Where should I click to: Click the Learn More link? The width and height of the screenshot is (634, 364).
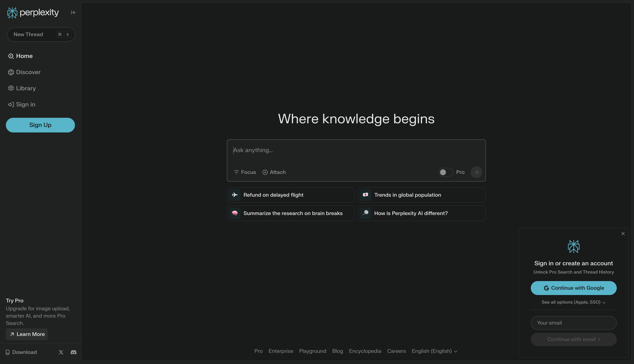(26, 334)
